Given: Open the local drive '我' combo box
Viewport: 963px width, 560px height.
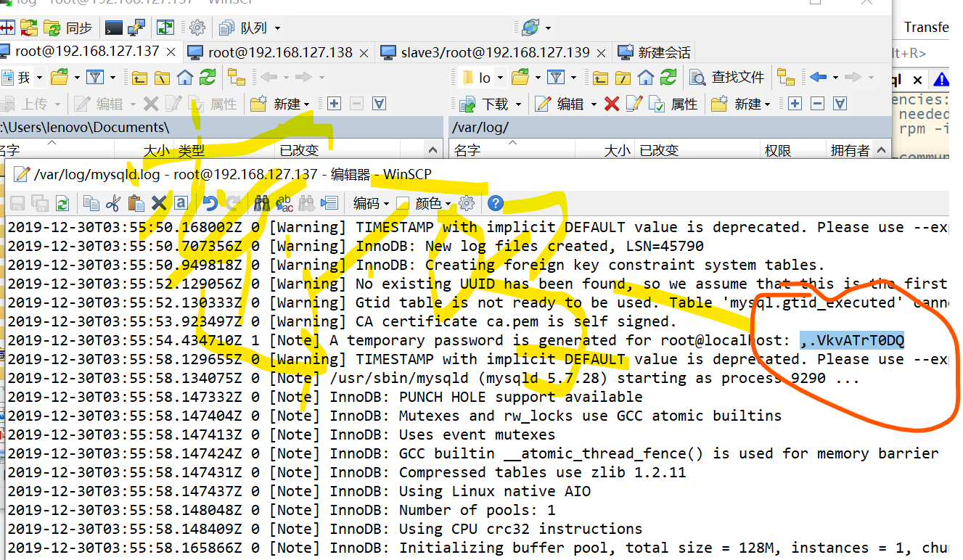Looking at the screenshot, I should click(22, 77).
